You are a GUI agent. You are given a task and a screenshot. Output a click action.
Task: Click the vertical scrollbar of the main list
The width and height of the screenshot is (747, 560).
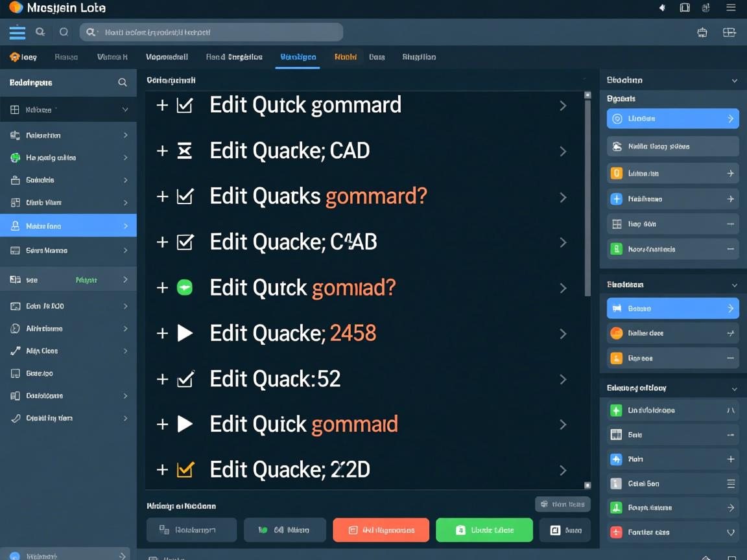pos(587,194)
